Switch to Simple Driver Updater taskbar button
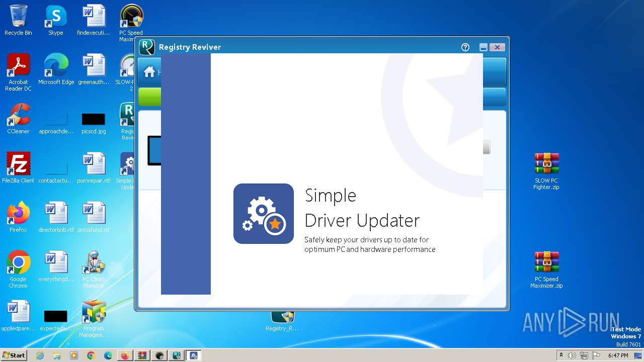The width and height of the screenshot is (644, 362). [x=194, y=355]
